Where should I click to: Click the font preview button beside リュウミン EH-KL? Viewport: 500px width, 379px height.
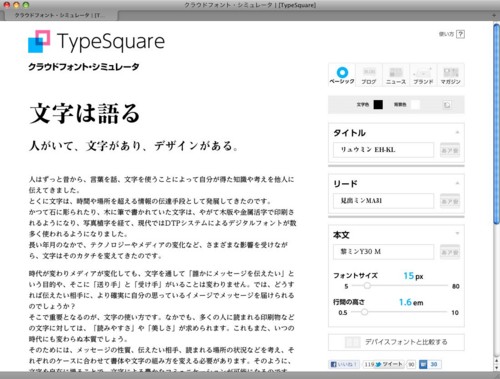[450, 150]
